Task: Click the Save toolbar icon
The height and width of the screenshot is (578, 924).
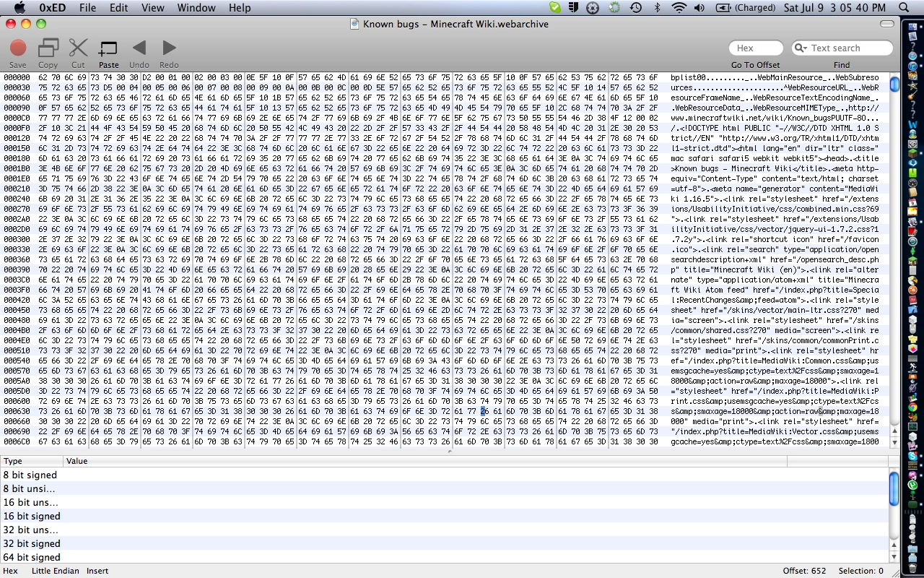Action: pos(18,48)
